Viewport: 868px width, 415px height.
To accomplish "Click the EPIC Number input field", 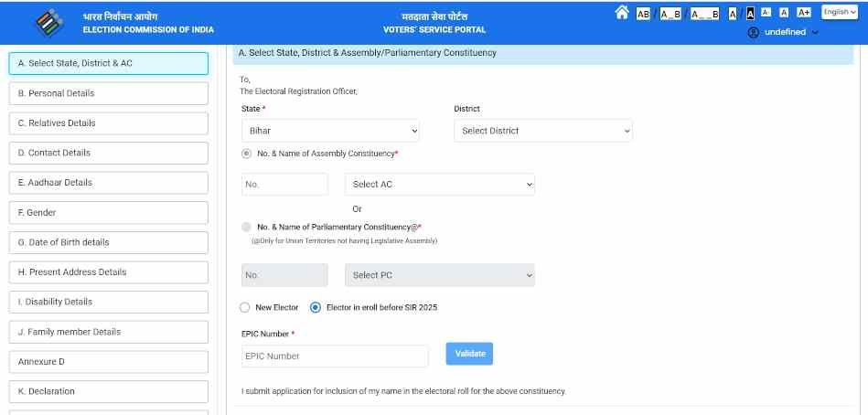I will tap(335, 356).
